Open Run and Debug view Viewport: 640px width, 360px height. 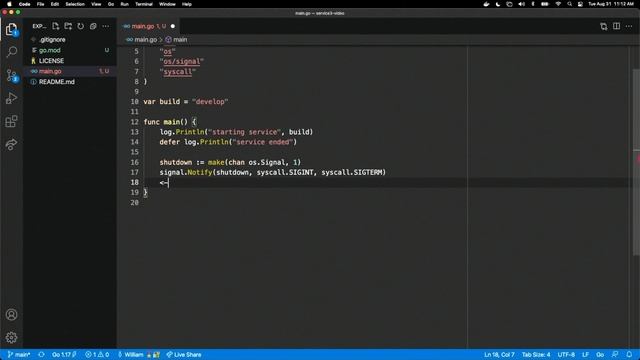(x=11, y=98)
